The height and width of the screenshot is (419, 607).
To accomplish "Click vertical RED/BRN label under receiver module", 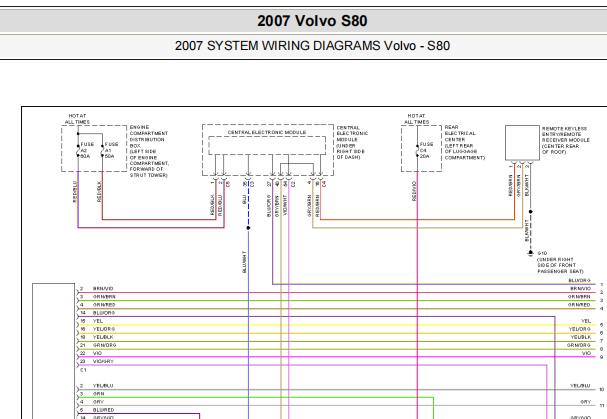I will pyautogui.click(x=510, y=185).
